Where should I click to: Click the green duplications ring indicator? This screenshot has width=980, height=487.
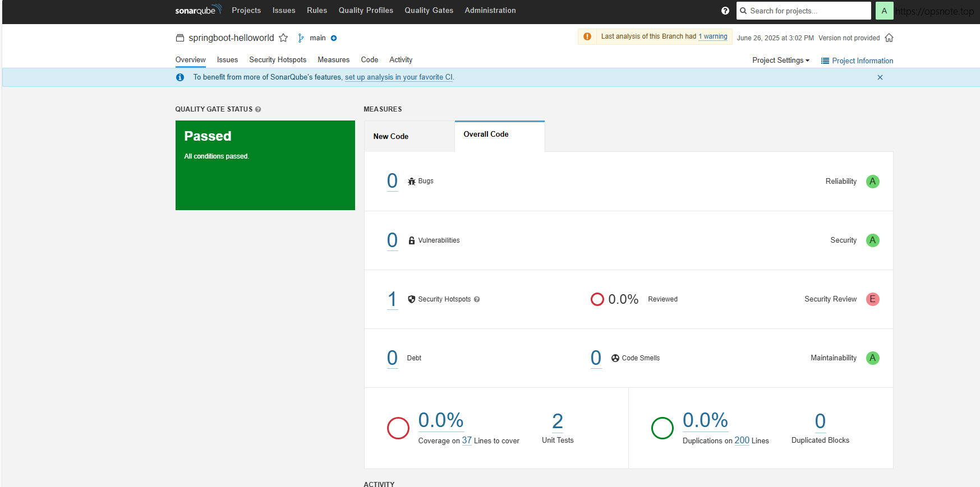coord(662,428)
